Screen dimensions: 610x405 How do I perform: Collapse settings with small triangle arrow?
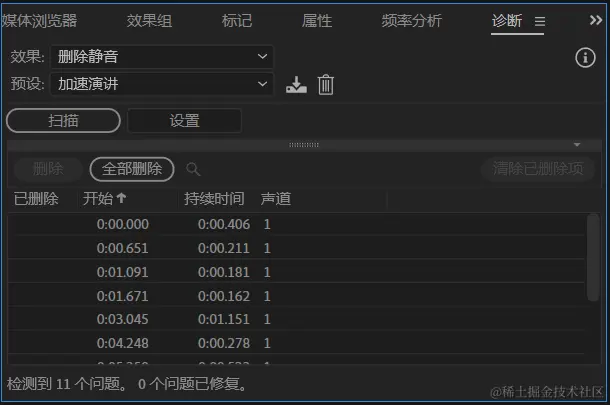coord(577,145)
